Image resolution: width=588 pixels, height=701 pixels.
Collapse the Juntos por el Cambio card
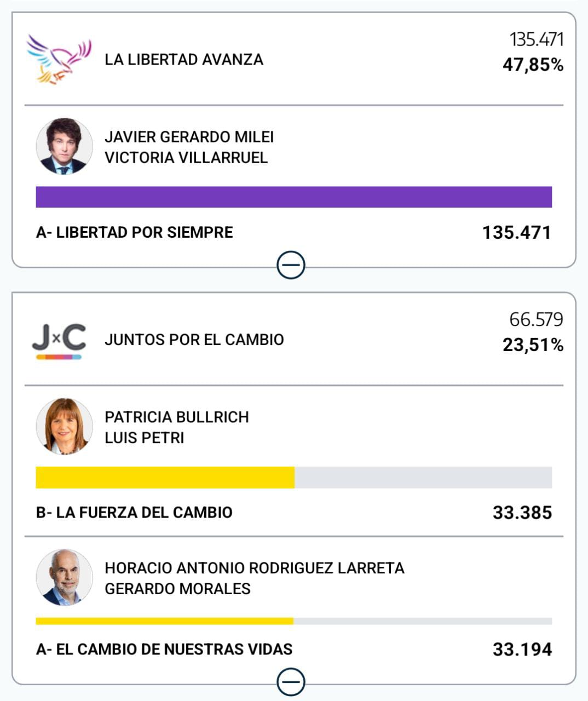(x=291, y=682)
